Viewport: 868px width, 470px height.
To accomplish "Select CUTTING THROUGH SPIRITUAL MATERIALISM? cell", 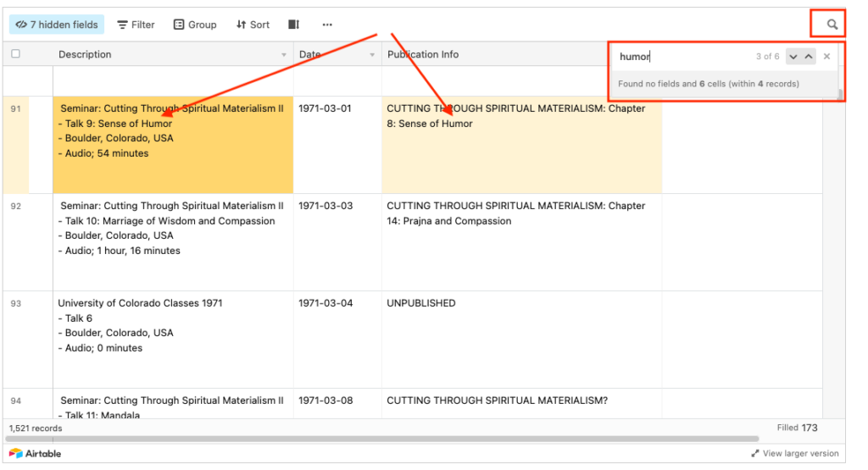I will point(522,404).
